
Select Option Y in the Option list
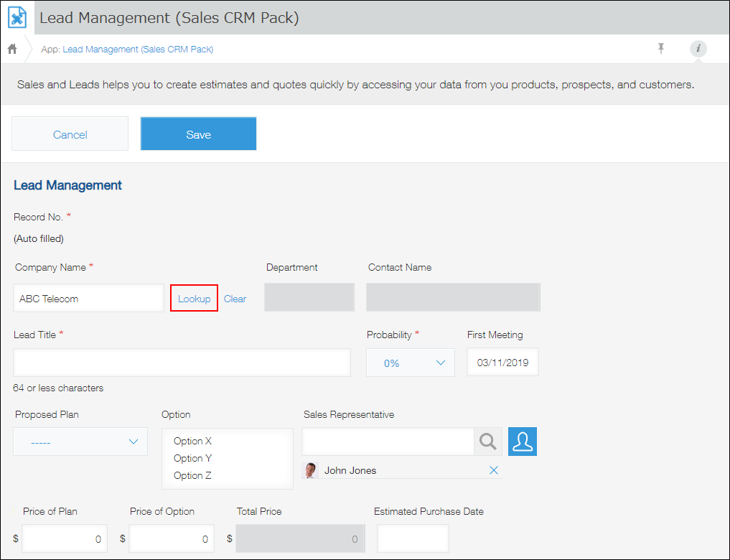click(x=193, y=458)
